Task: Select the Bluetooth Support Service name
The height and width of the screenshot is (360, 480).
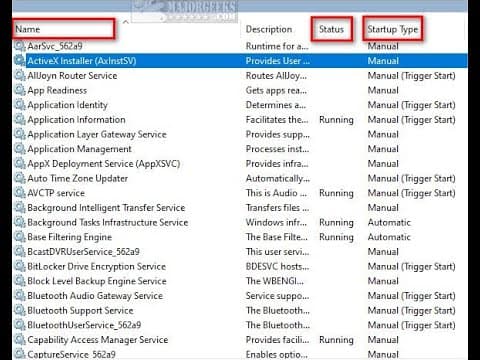Action: pyautogui.click(x=80, y=310)
